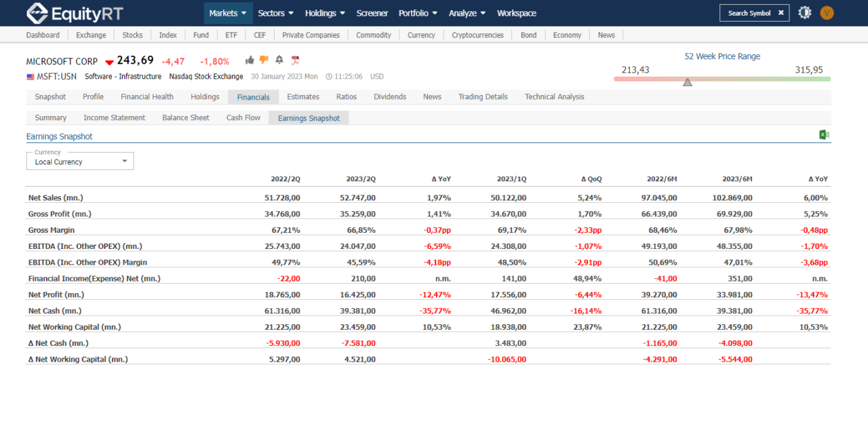Image resolution: width=868 pixels, height=441 pixels.
Task: Click the thumbs up like icon
Action: coord(250,60)
